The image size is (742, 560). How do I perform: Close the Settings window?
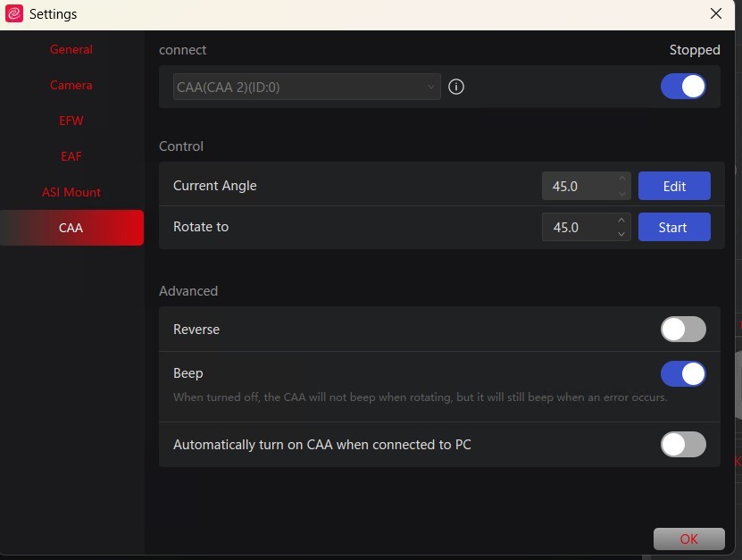tap(716, 13)
